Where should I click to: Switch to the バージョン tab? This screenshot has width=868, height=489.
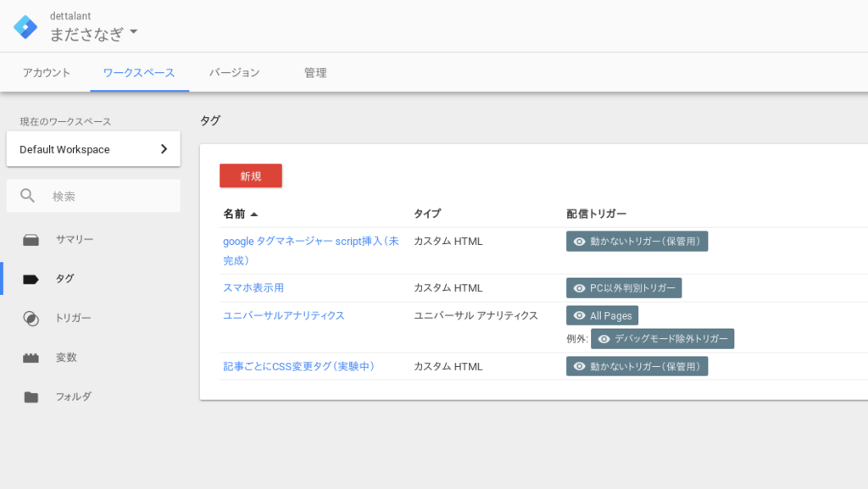[234, 73]
